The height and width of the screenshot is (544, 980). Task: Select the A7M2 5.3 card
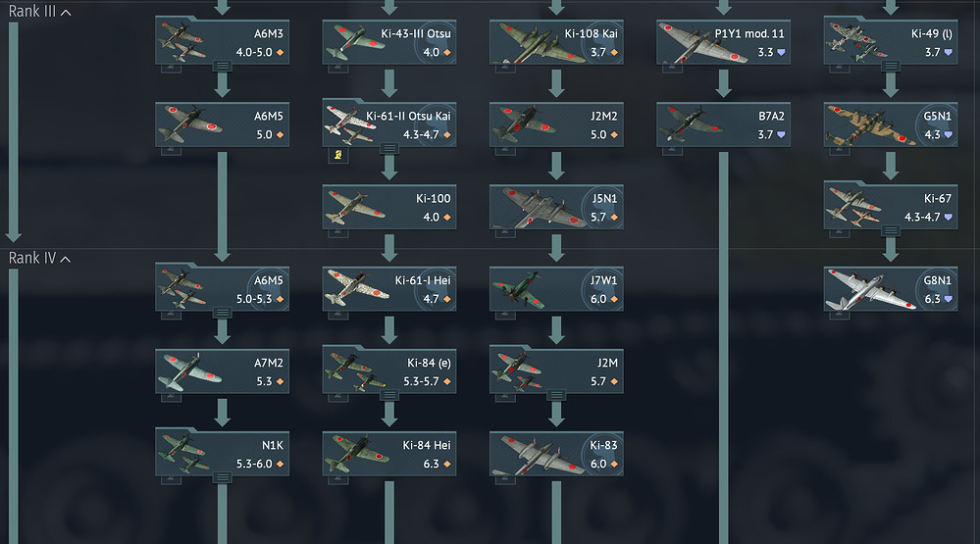pyautogui.click(x=222, y=371)
